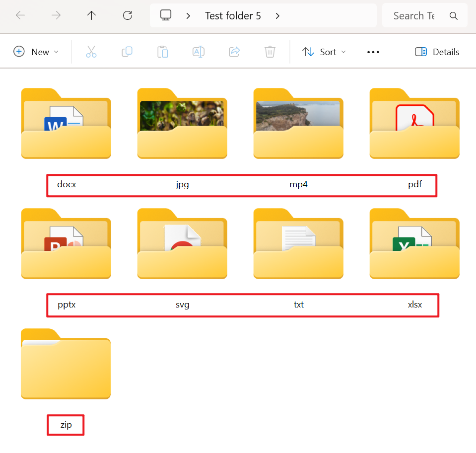Go forward using the forward arrow

coord(56,15)
